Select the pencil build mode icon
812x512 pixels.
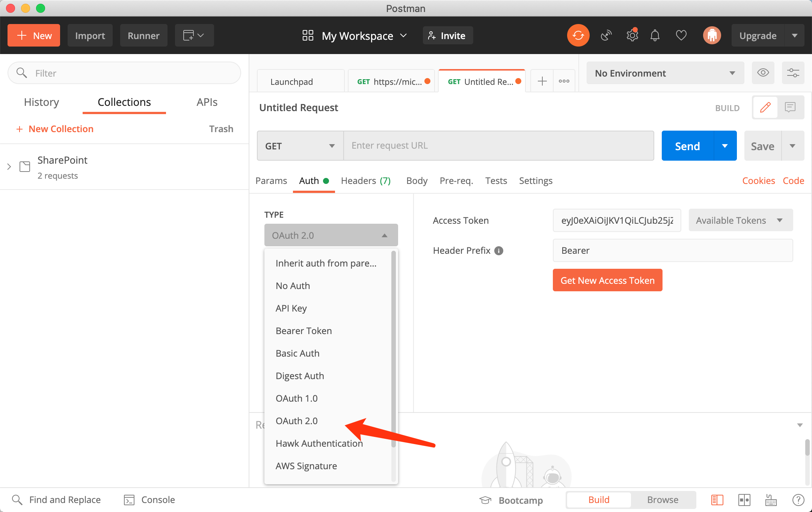tap(765, 108)
